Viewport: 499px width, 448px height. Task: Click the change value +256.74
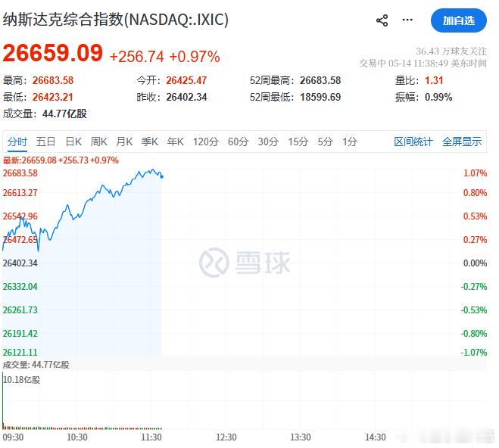click(137, 57)
